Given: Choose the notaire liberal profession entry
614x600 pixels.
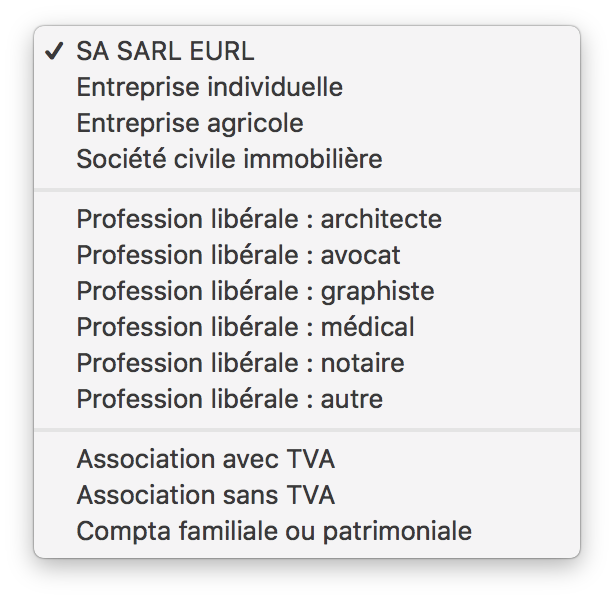Looking at the screenshot, I should pos(307,363).
